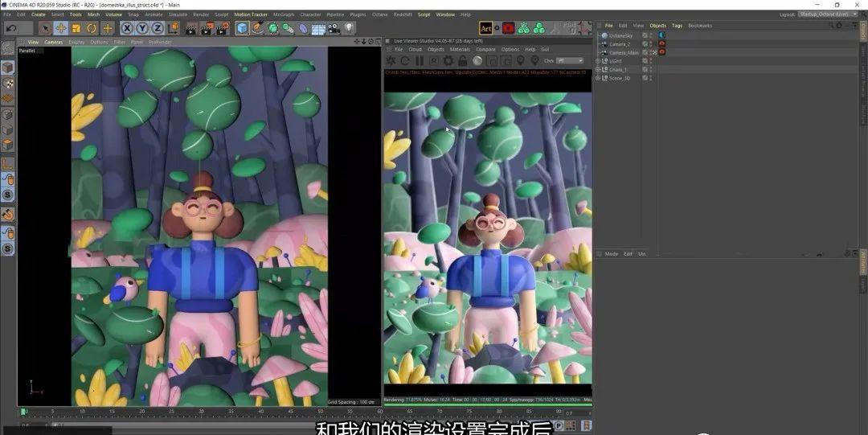Open the Chn channel dropdown

[570, 60]
